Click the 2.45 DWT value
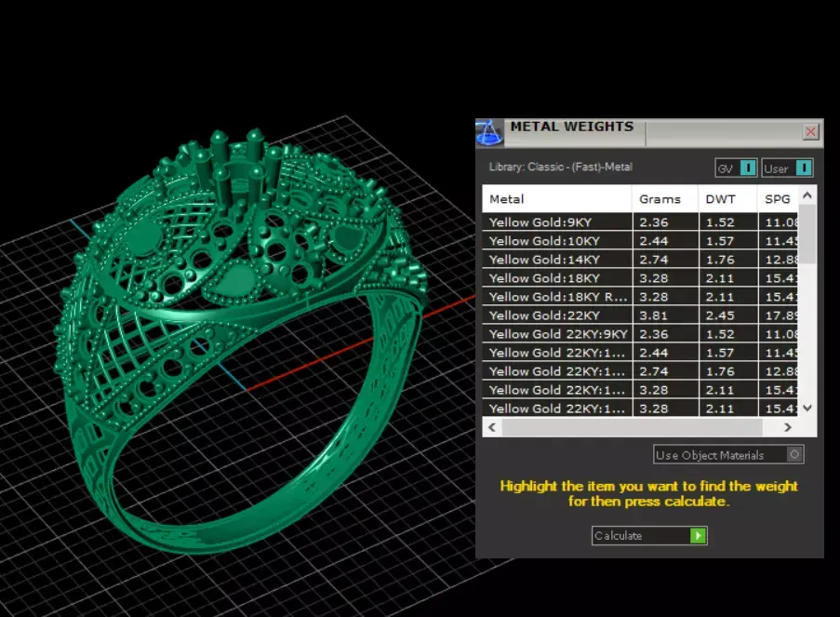 [x=719, y=315]
